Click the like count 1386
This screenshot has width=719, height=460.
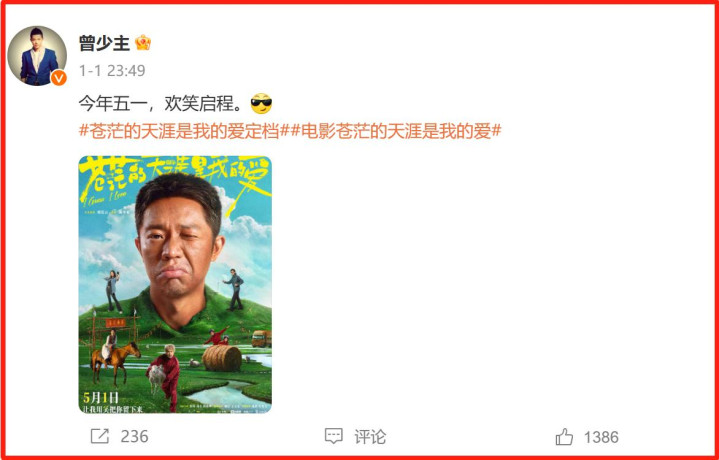(601, 437)
